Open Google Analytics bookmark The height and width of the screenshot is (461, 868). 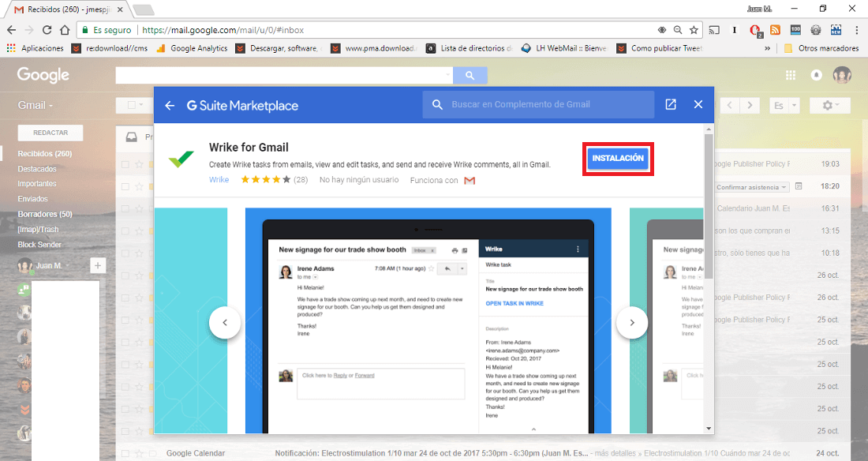[x=192, y=48]
